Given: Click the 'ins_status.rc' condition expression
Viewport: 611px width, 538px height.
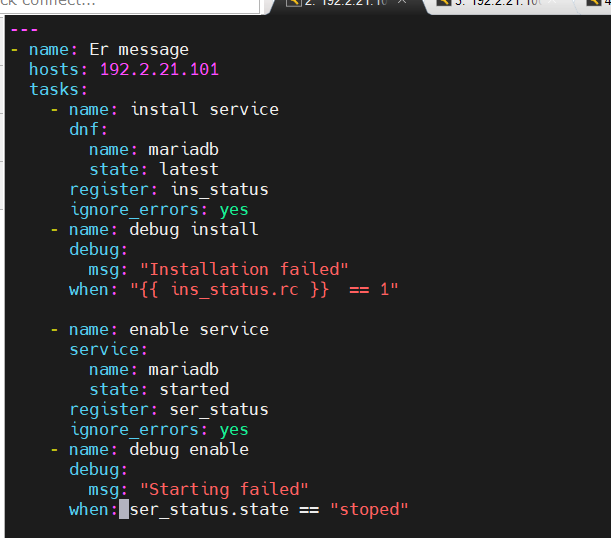Looking at the screenshot, I should click(235, 289).
